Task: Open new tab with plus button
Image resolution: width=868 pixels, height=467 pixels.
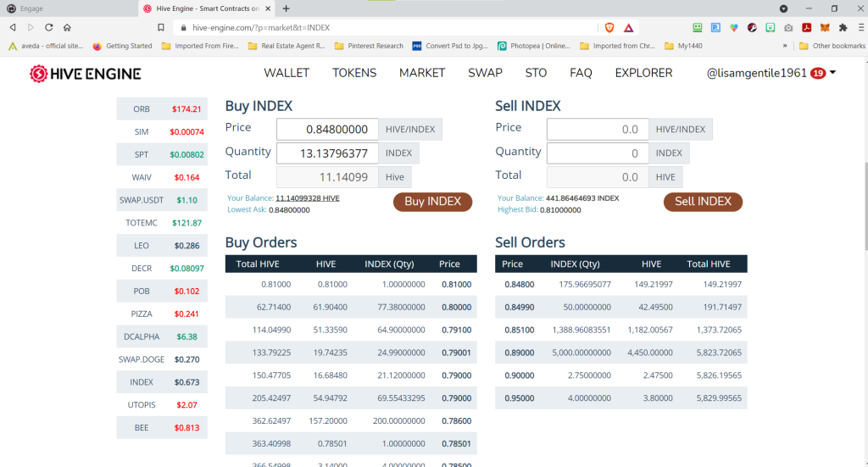Action: click(x=287, y=8)
